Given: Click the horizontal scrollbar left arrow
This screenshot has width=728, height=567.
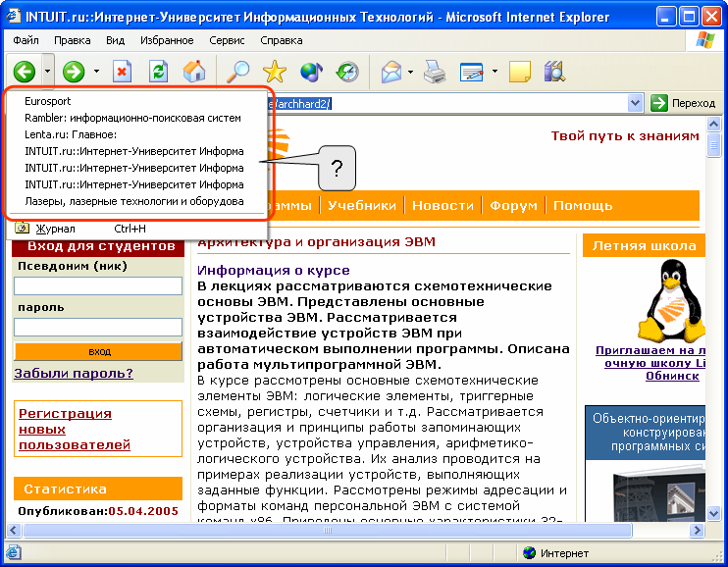Looking at the screenshot, I should click(14, 530).
